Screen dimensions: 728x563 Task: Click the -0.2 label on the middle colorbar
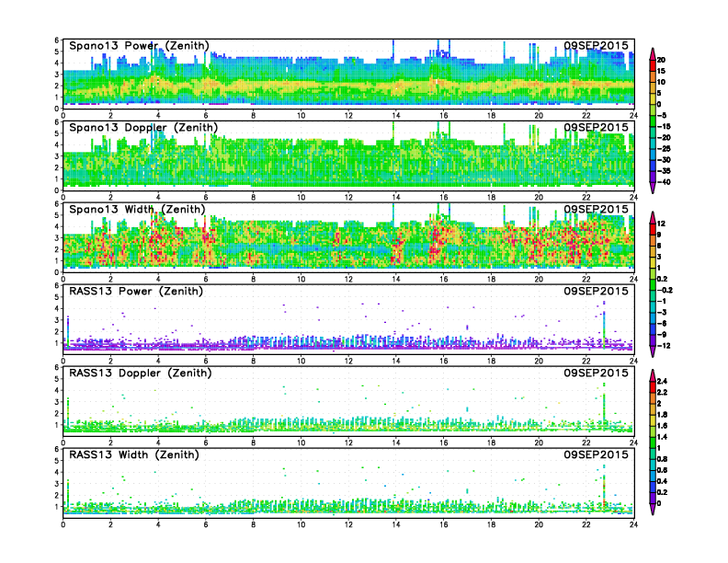pyautogui.click(x=665, y=290)
